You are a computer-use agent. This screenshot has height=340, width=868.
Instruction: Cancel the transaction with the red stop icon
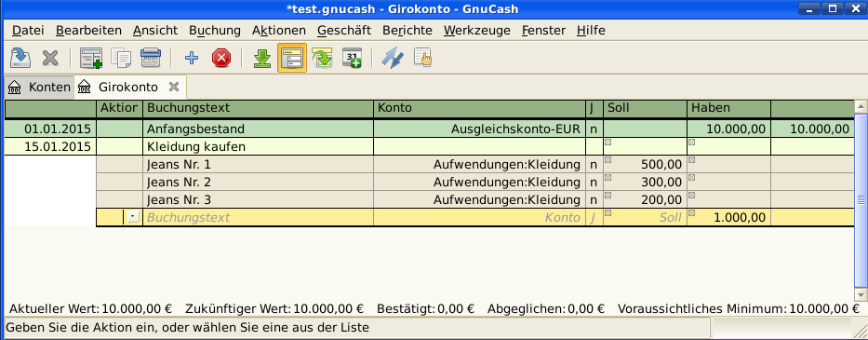pos(221,58)
